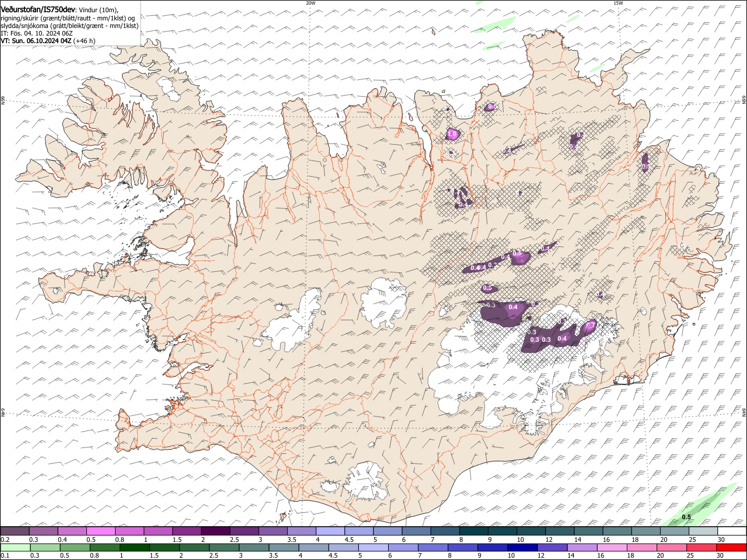Select the lower legend swatch between 1 and 1.5
Screen dimensions: 747x560
pyautogui.click(x=135, y=547)
